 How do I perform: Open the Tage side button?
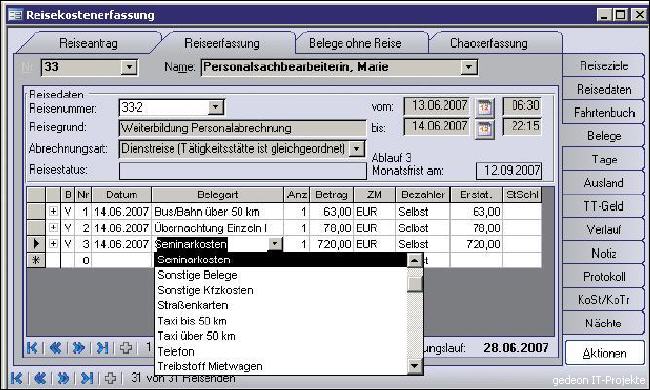coord(604,160)
